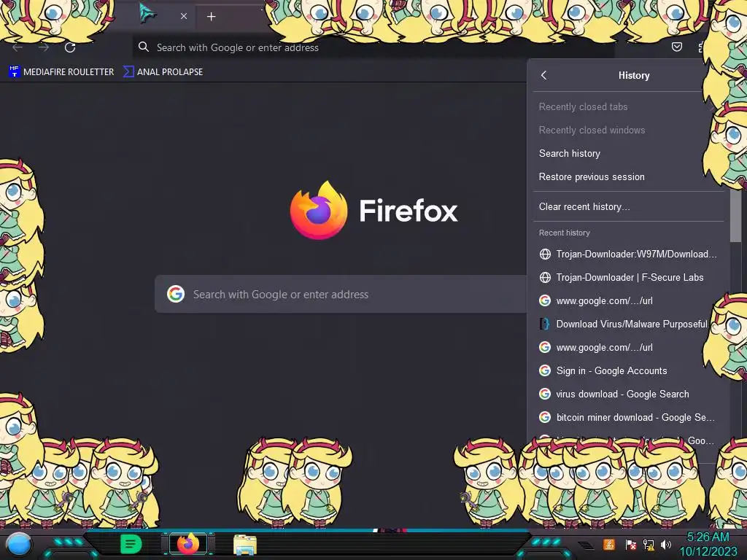Click the History panel scrollbar thumb
Screen dimensions: 747x560
click(735, 217)
